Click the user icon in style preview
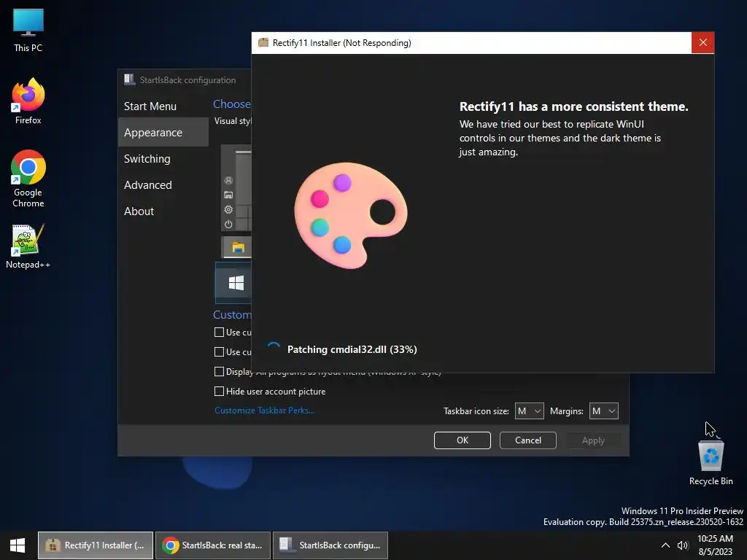Image resolution: width=747 pixels, height=560 pixels. [x=228, y=180]
